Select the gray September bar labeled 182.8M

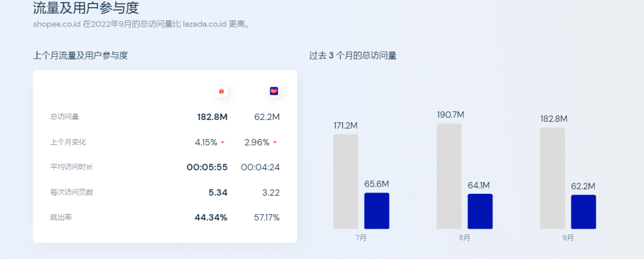552,178
